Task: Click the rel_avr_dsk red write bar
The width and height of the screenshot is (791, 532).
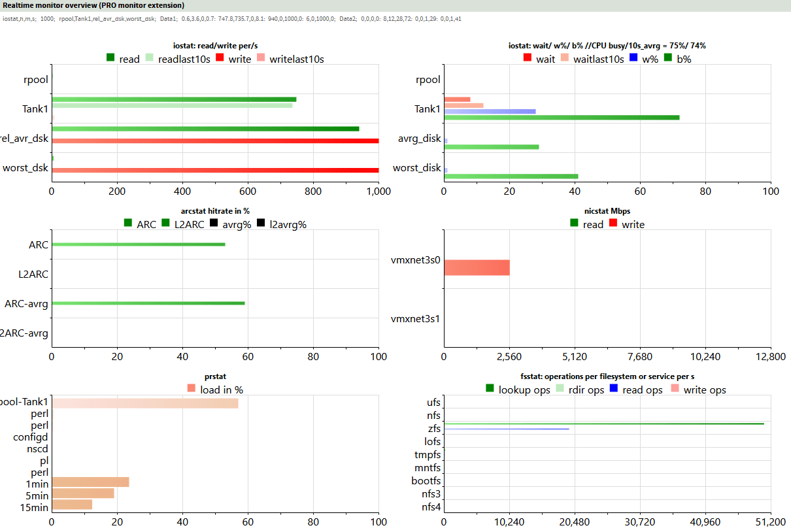Action: [x=215, y=141]
